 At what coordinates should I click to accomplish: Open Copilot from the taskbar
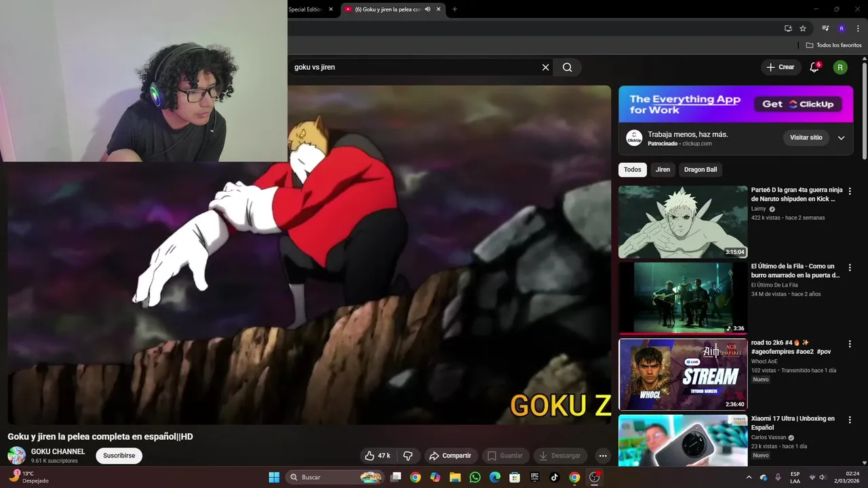pyautogui.click(x=435, y=477)
